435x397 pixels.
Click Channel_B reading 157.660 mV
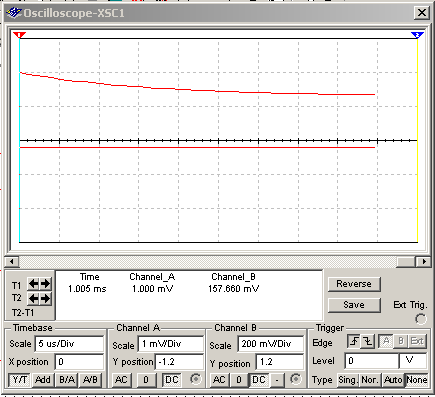(233, 289)
